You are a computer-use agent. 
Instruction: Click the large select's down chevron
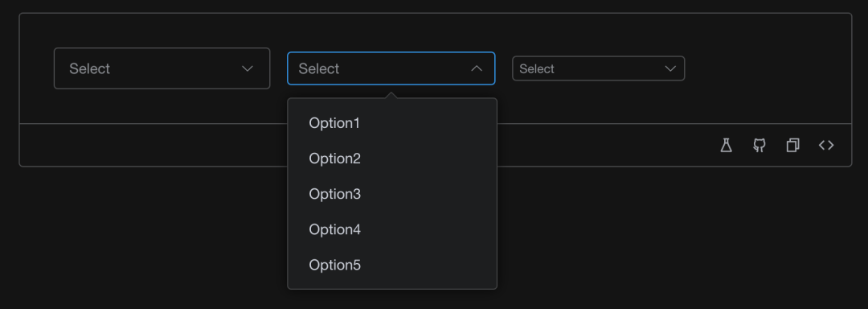click(248, 68)
